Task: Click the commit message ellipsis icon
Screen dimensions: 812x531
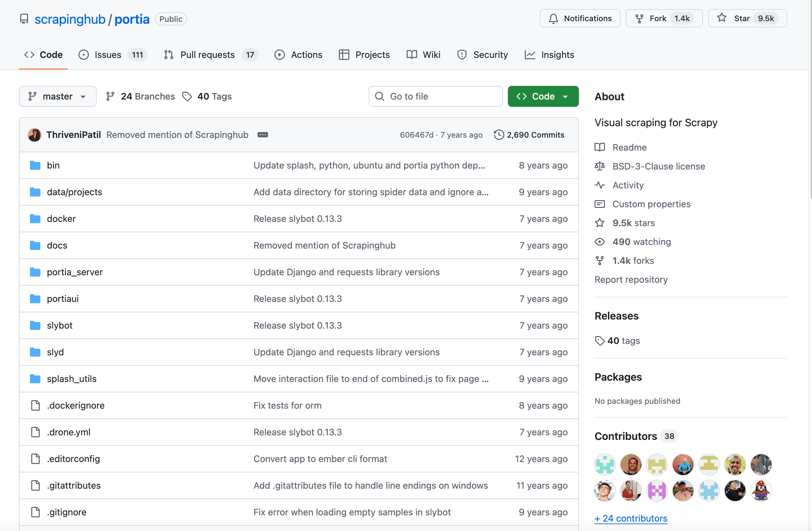Action: point(263,135)
